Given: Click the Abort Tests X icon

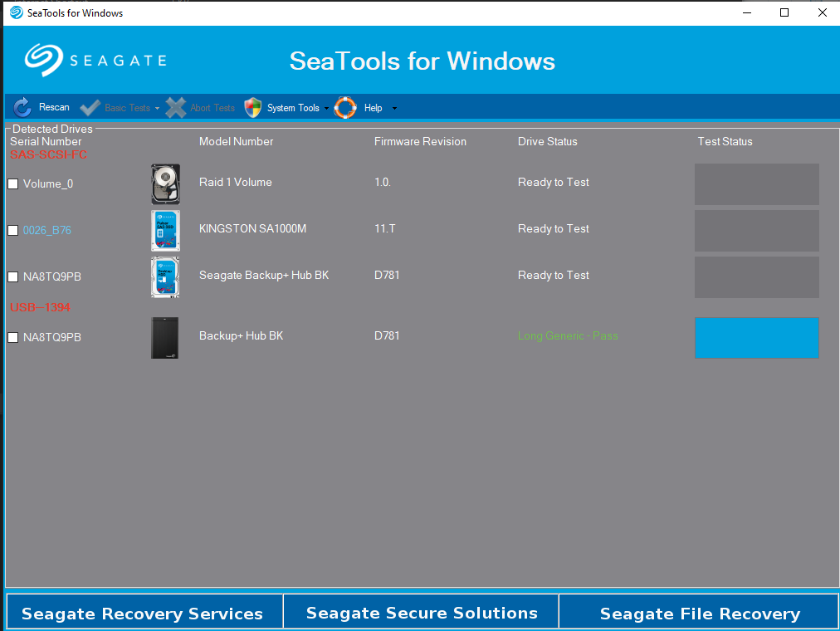Looking at the screenshot, I should click(176, 108).
